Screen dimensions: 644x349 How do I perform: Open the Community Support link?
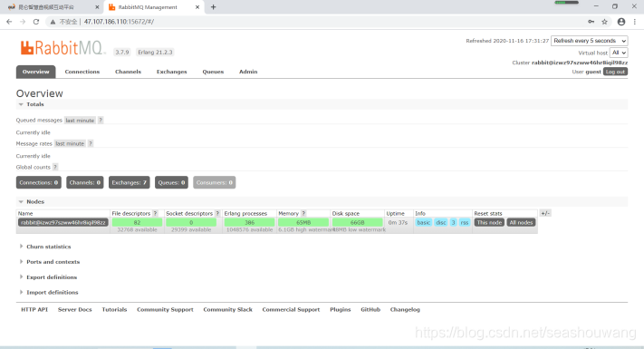tap(165, 309)
